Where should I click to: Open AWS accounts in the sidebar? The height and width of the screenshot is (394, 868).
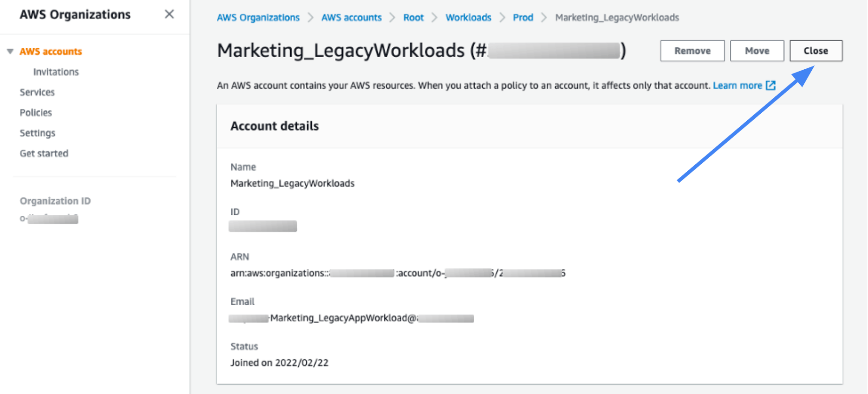coord(51,51)
